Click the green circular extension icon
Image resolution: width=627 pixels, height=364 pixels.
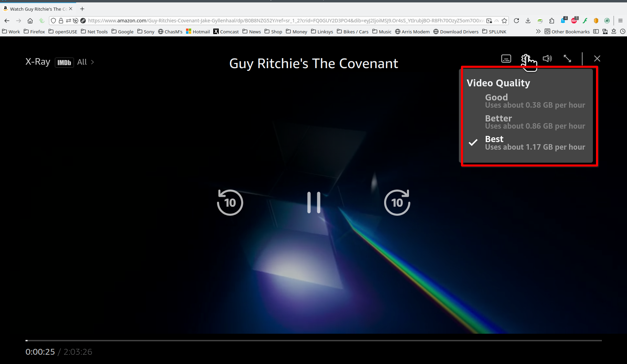(607, 21)
